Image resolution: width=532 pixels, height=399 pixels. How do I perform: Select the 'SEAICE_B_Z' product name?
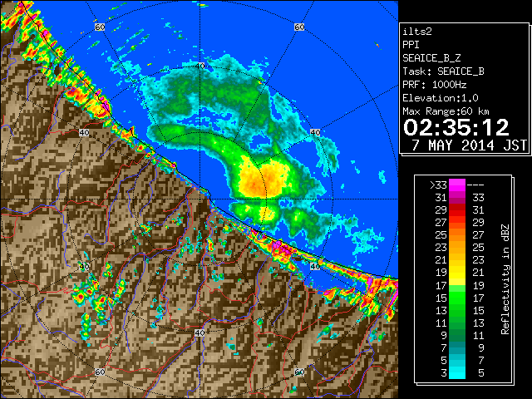tap(431, 58)
